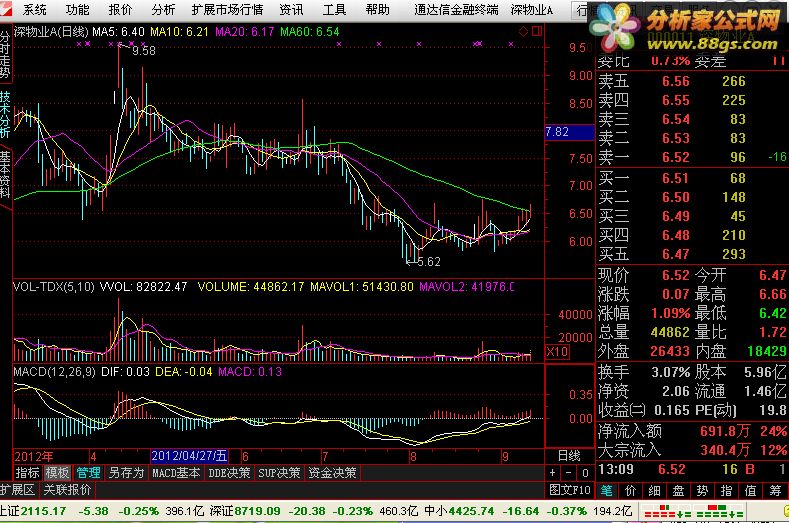The width and height of the screenshot is (789, 523).
Task: Click the 另存为 button
Action: 126,473
